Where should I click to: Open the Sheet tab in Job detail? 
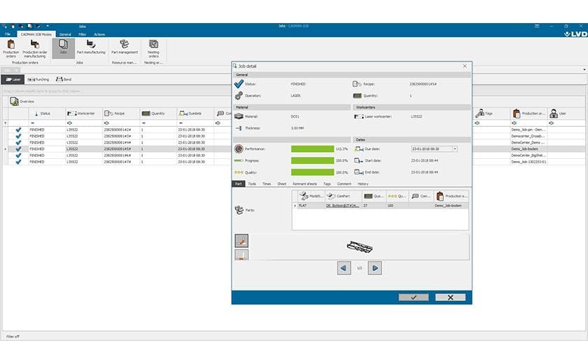281,183
